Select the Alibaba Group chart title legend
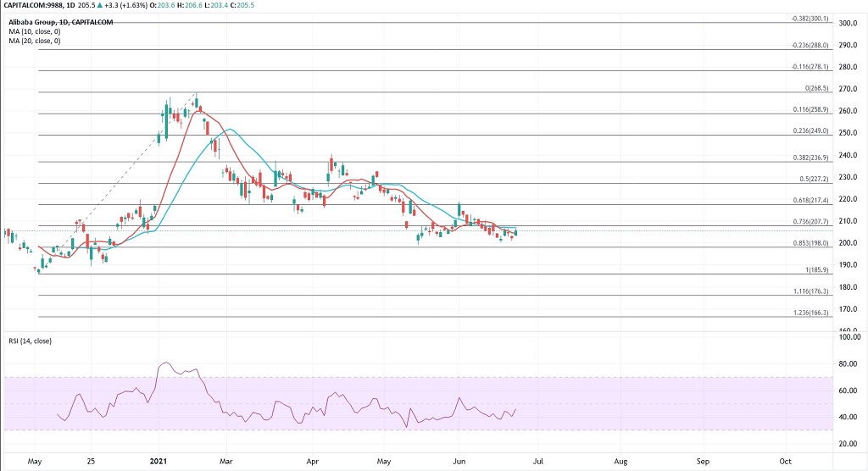This screenshot has height=471, width=868. pos(61,22)
